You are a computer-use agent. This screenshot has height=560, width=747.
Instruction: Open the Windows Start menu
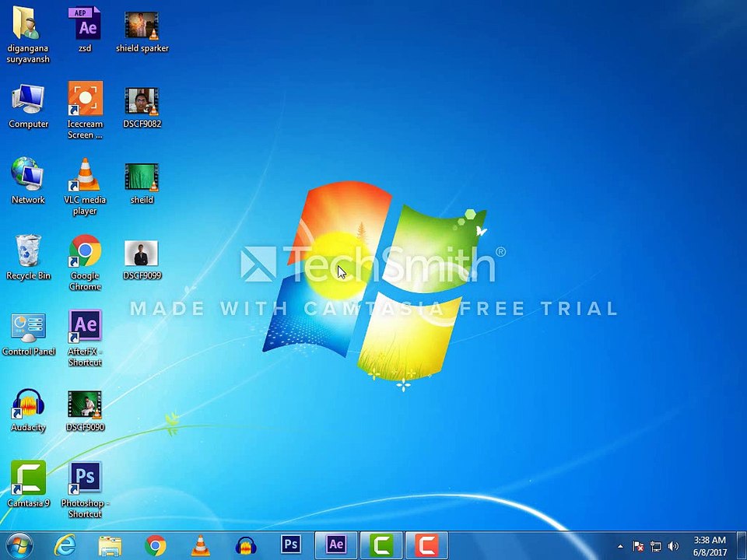19,546
